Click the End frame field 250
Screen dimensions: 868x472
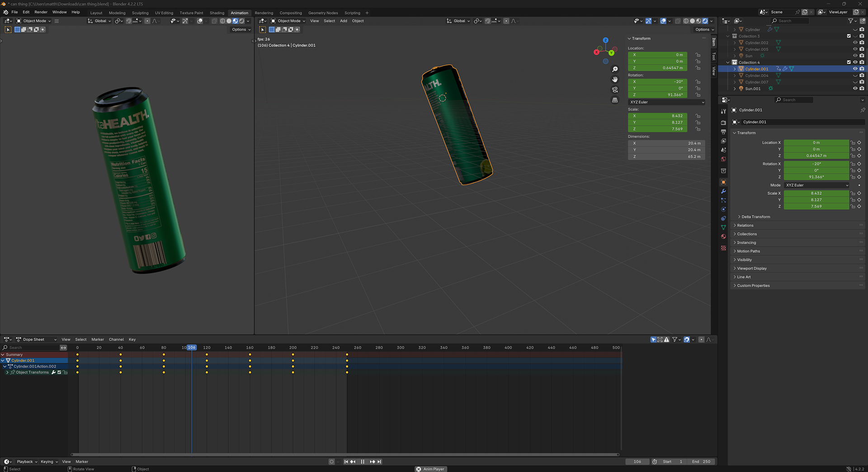702,462
